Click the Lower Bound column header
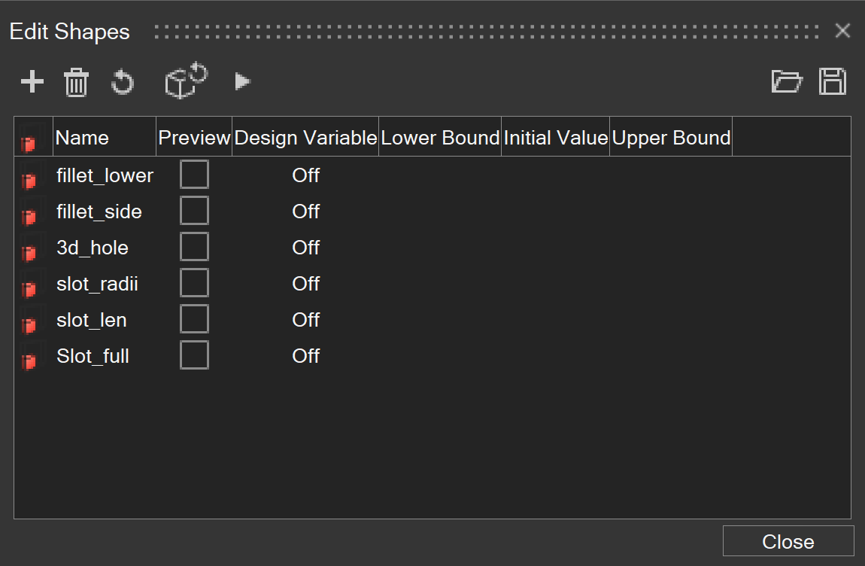The width and height of the screenshot is (865, 566). click(440, 137)
